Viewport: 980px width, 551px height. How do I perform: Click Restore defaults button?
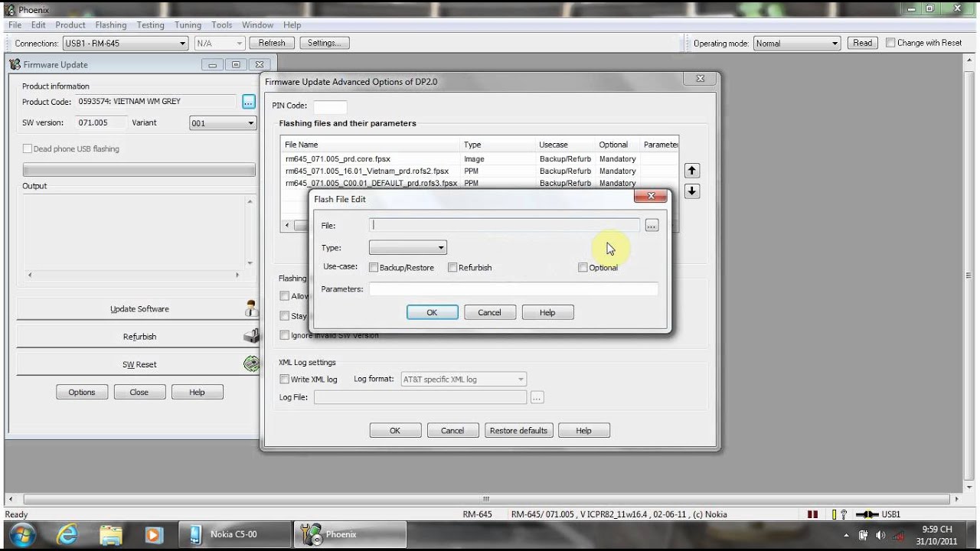click(x=518, y=430)
